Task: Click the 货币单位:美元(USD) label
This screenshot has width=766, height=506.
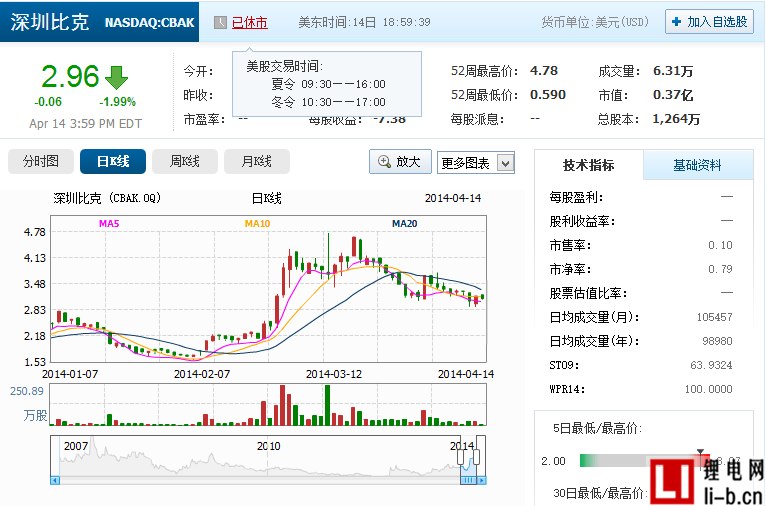Action: point(595,22)
